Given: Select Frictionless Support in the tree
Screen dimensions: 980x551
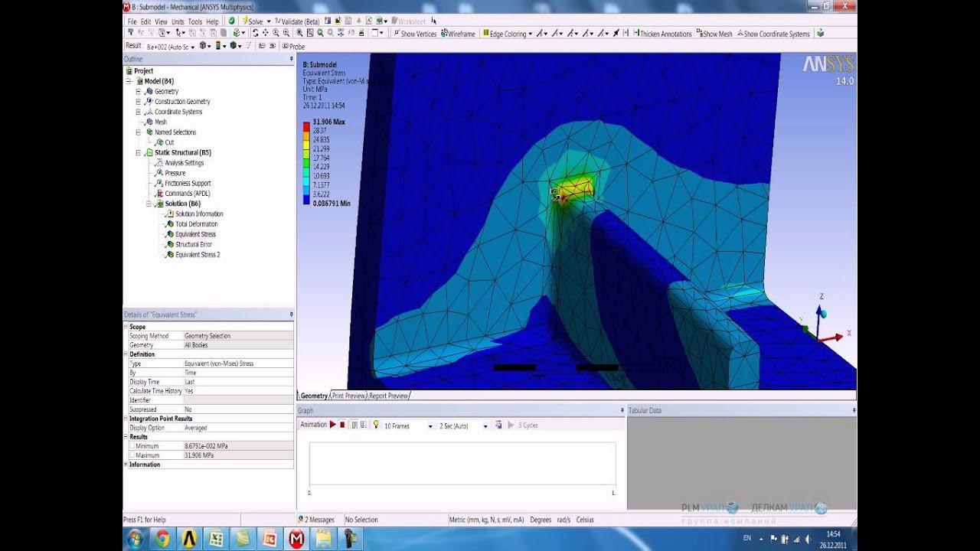Looking at the screenshot, I should pyautogui.click(x=188, y=183).
